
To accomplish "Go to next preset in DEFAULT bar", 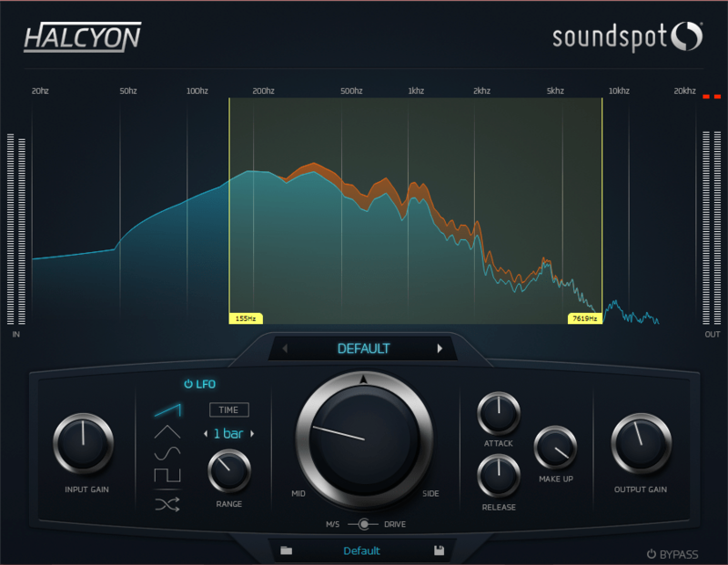I will click(440, 348).
